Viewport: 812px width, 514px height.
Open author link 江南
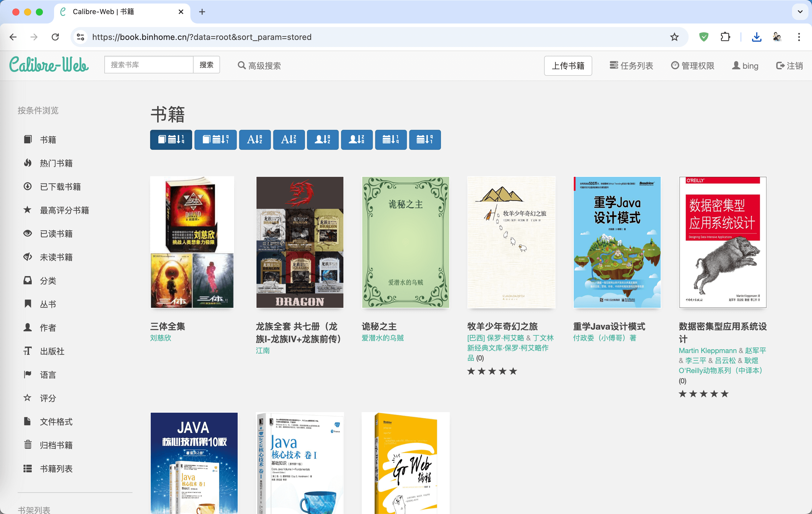[x=263, y=350]
